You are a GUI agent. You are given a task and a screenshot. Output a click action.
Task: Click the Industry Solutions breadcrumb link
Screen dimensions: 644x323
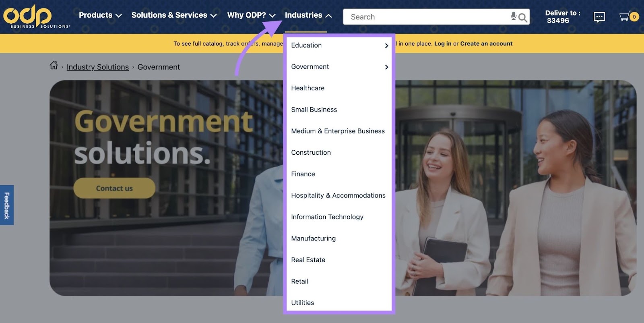pyautogui.click(x=97, y=67)
